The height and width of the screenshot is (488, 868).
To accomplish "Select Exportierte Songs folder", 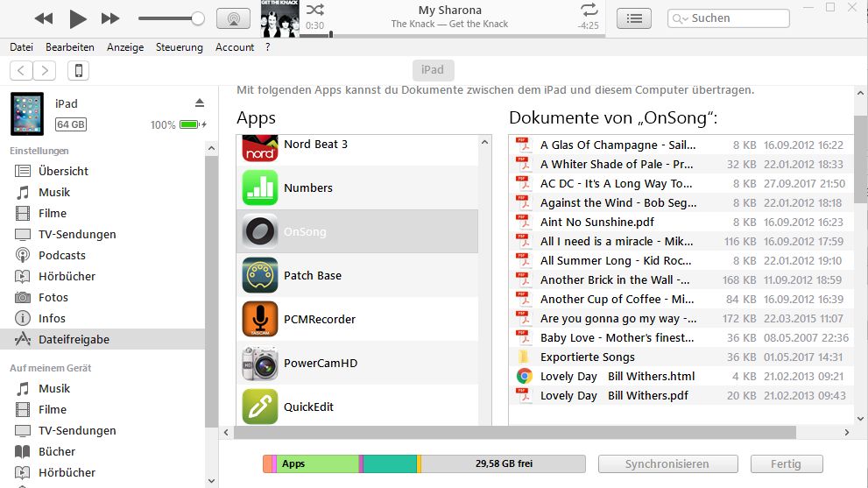I will pos(681,357).
